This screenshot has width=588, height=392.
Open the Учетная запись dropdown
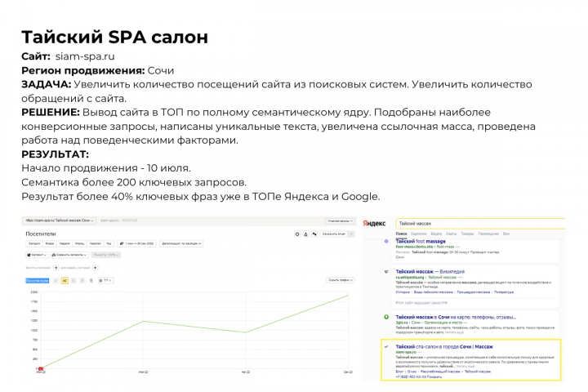(x=340, y=221)
